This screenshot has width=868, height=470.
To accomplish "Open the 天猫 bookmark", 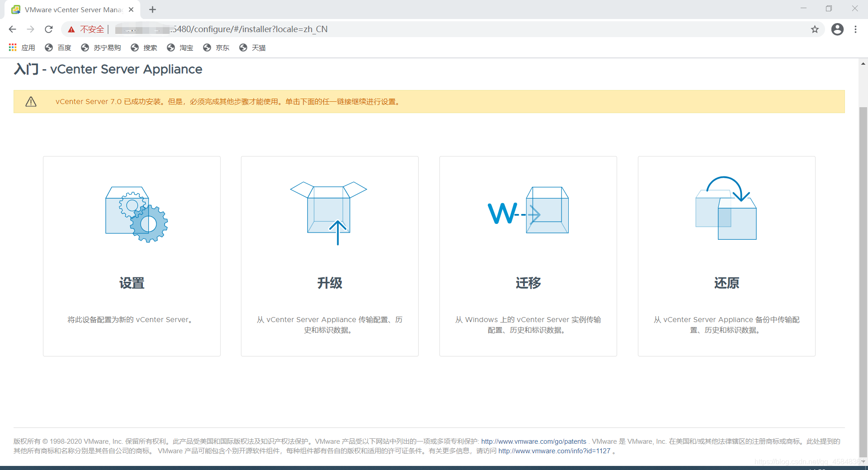I will click(252, 47).
